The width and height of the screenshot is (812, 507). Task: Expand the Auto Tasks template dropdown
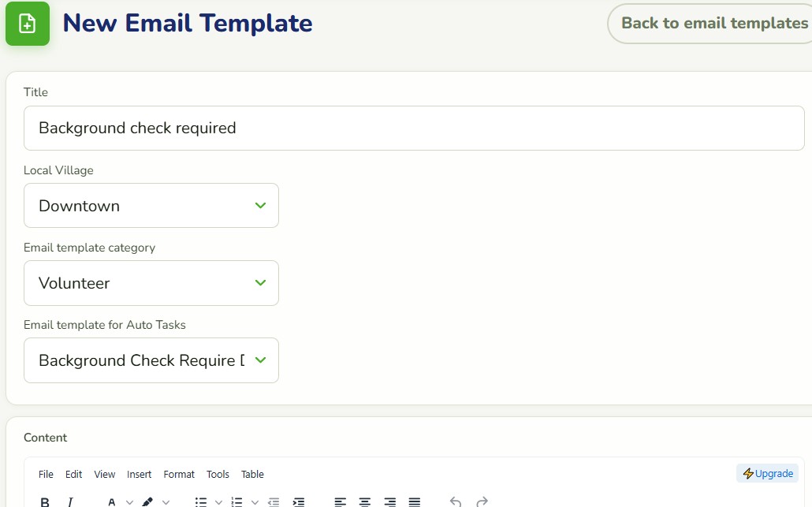tap(151, 360)
